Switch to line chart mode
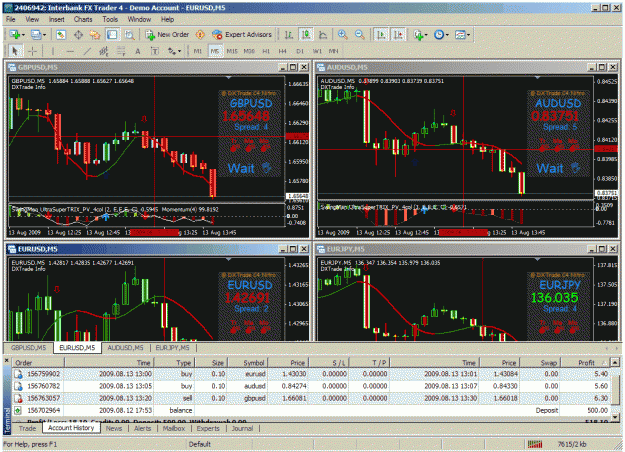 point(323,35)
